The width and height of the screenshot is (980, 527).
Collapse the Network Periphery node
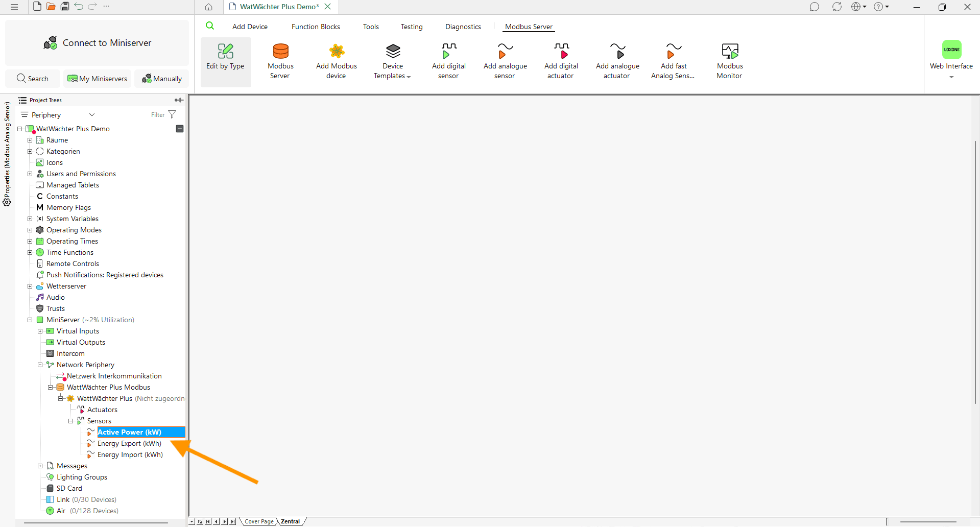(x=40, y=365)
